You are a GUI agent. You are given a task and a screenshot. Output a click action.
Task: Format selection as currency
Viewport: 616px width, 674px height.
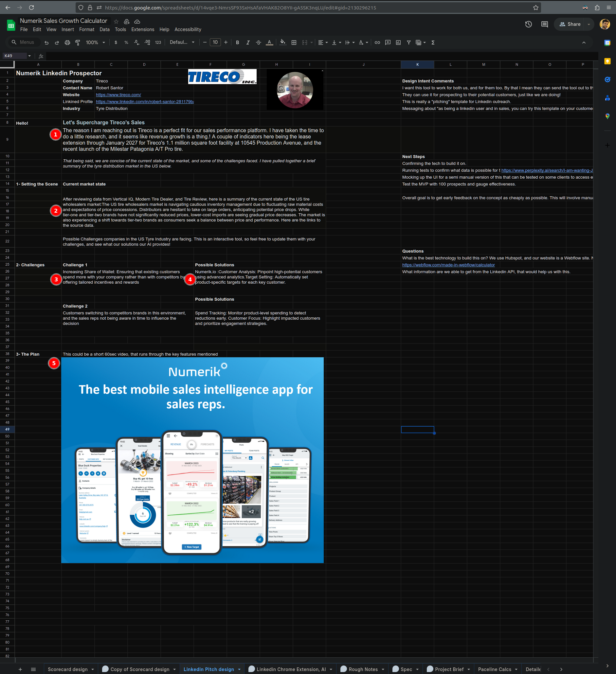pyautogui.click(x=116, y=43)
